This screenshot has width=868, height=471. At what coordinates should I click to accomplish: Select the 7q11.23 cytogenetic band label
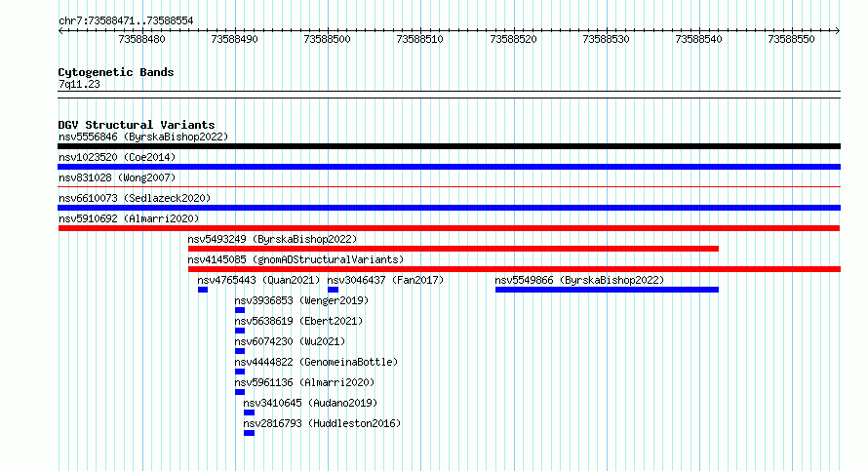pyautogui.click(x=79, y=84)
